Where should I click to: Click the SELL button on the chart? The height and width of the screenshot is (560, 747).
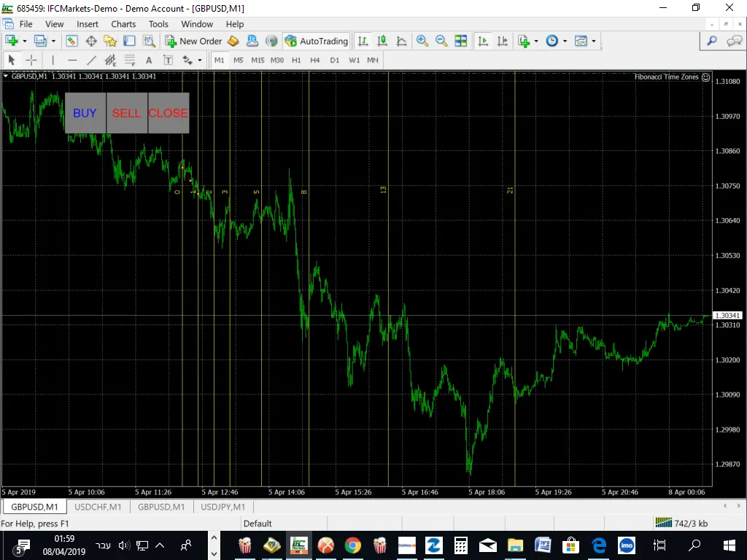pyautogui.click(x=126, y=113)
